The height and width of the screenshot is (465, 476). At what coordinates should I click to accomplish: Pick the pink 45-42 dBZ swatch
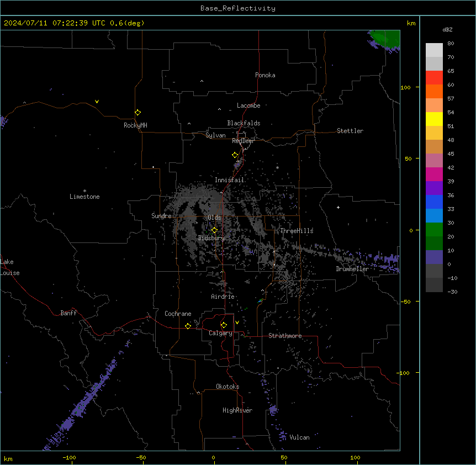pos(434,161)
